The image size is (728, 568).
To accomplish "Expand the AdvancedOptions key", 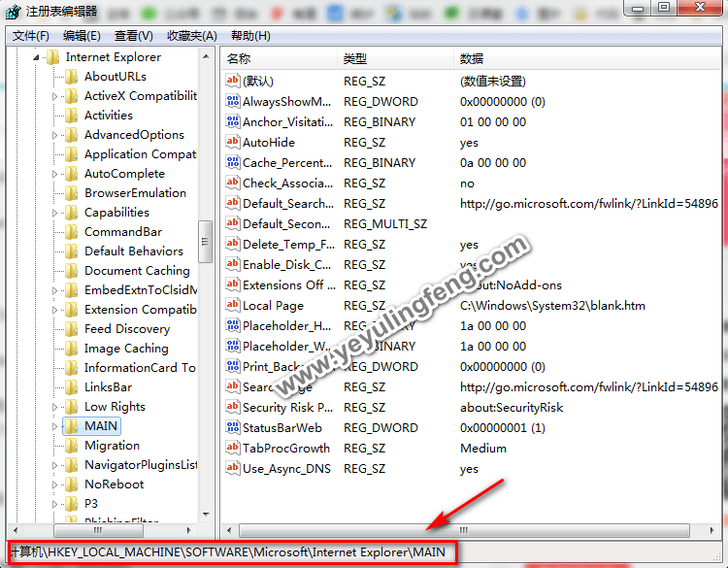I will (x=54, y=135).
